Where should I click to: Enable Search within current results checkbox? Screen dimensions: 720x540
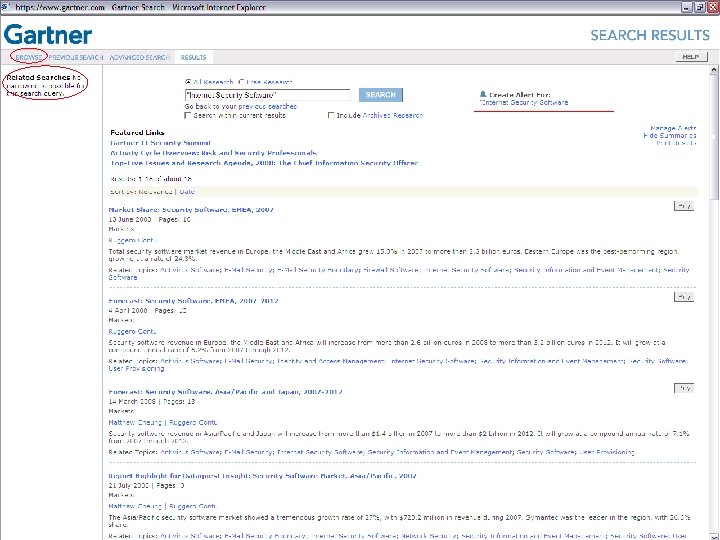point(187,115)
